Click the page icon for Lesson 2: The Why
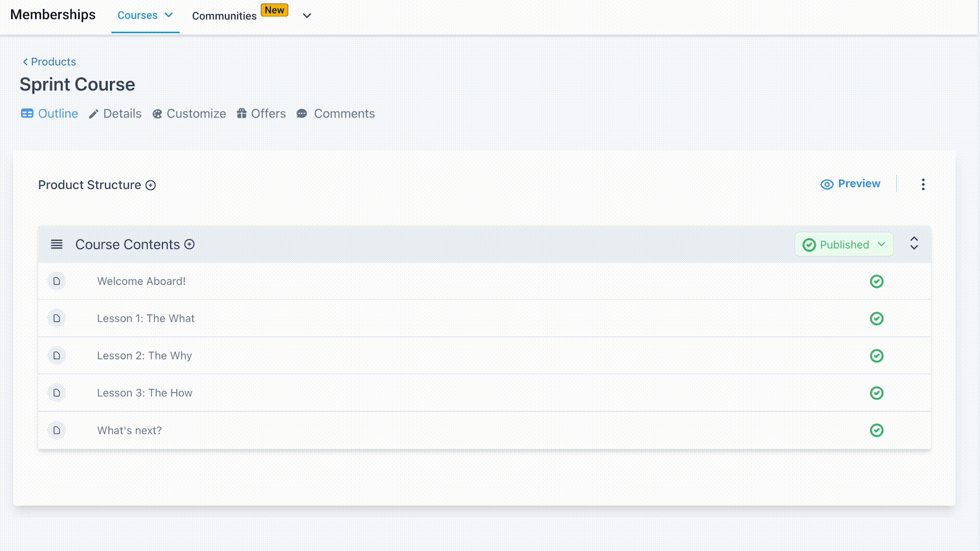The image size is (980, 551). (x=57, y=356)
